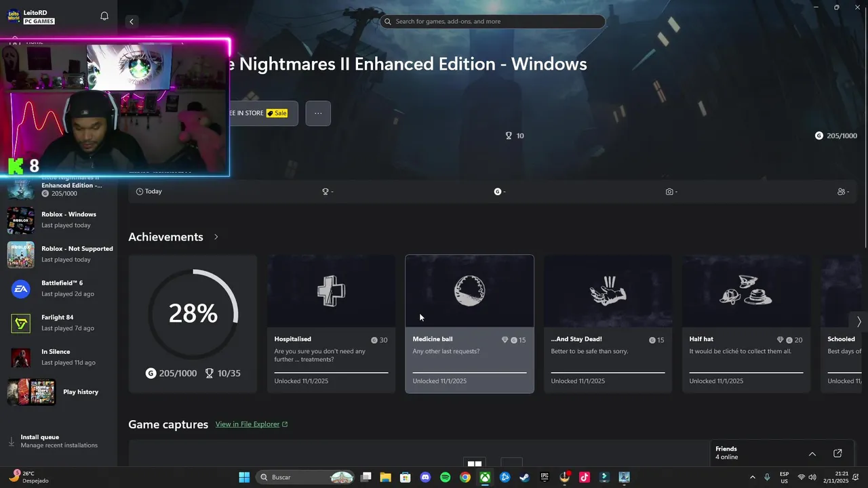868x488 pixels.
Task: Click the yellow Sale tag
Action: 277,113
